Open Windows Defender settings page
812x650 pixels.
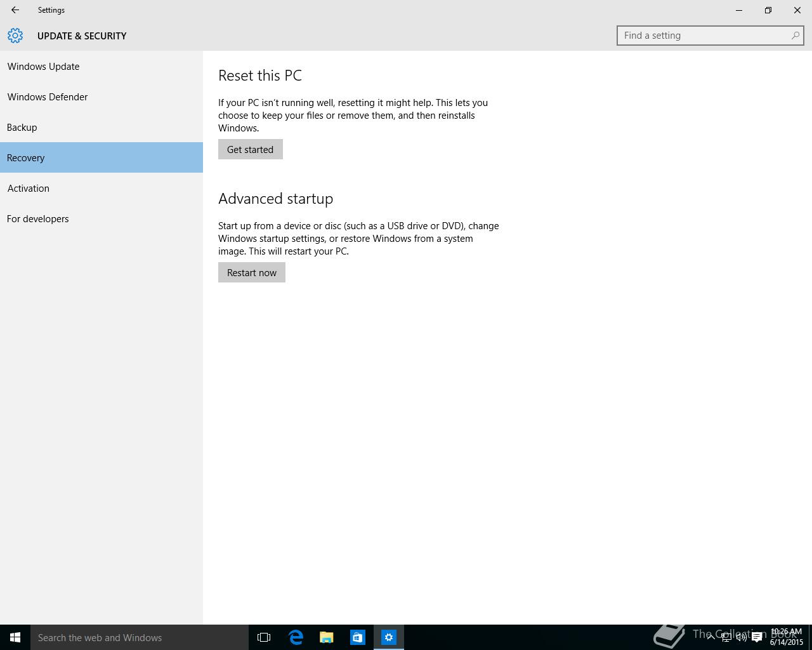click(101, 96)
